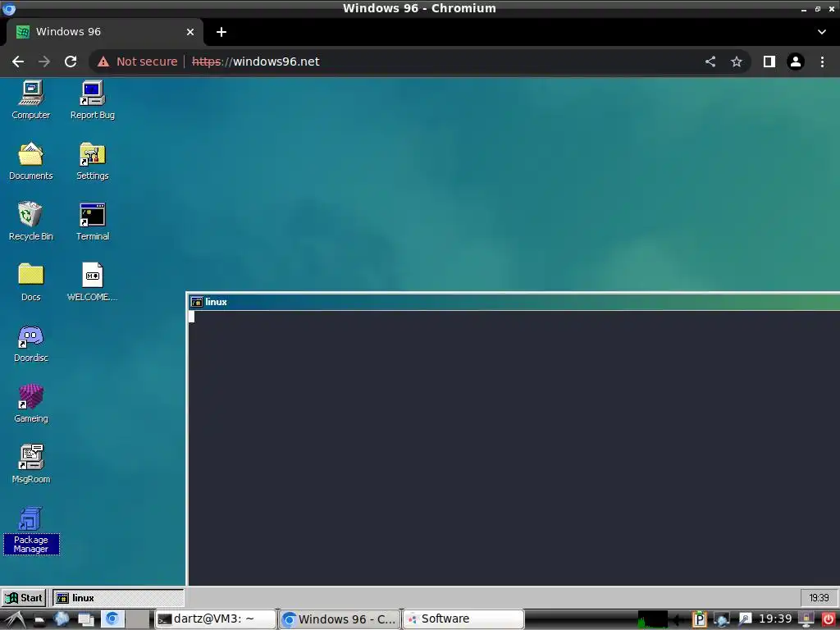Screen dimensions: 840x630
Task: Toggle the Chromium side panel
Action: [769, 62]
